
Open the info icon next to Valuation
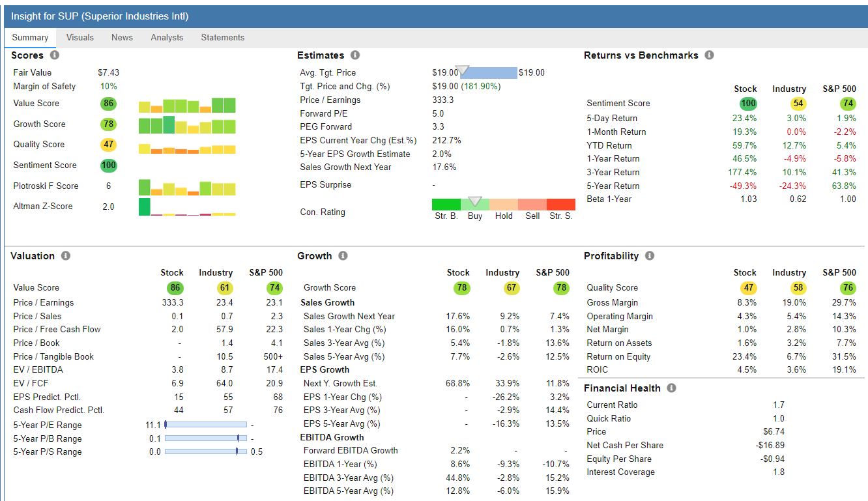(66, 256)
